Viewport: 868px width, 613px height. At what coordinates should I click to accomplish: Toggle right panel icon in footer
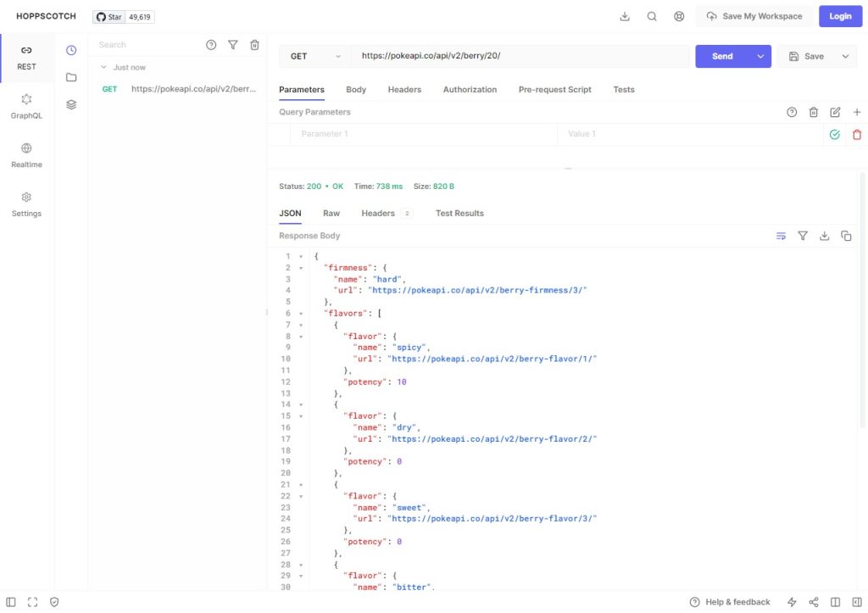point(857,603)
